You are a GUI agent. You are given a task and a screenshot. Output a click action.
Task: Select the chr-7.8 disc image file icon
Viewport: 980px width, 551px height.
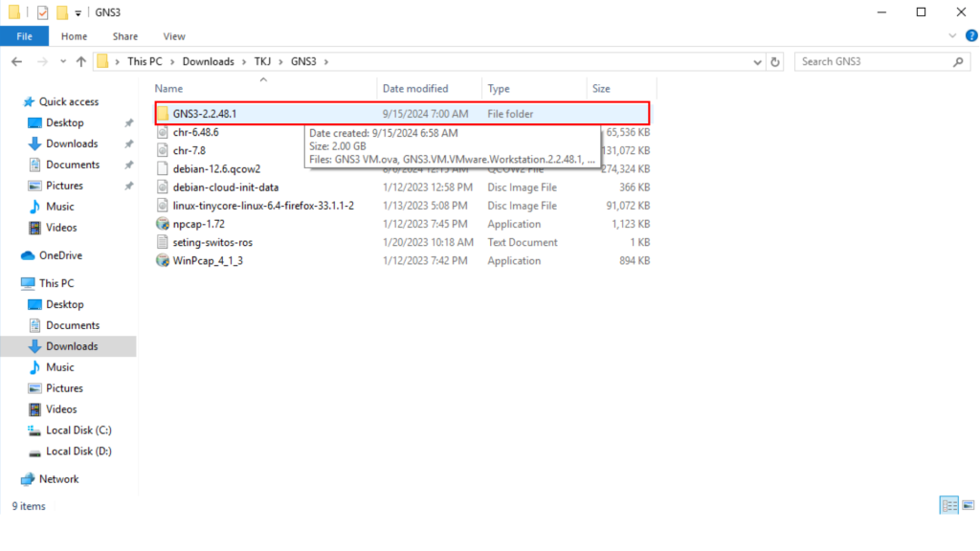point(163,150)
